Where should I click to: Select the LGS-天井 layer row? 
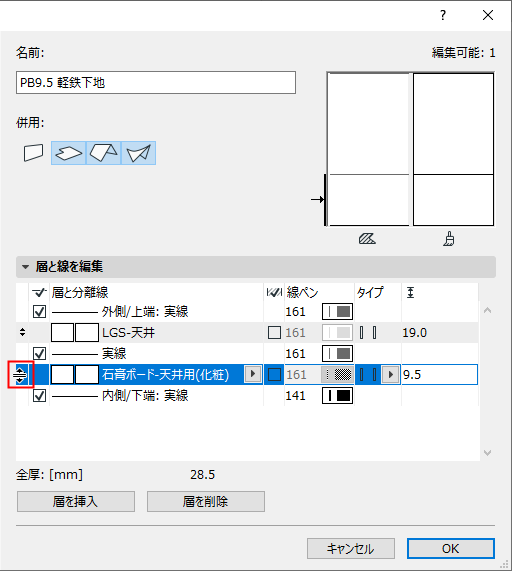coord(247,332)
